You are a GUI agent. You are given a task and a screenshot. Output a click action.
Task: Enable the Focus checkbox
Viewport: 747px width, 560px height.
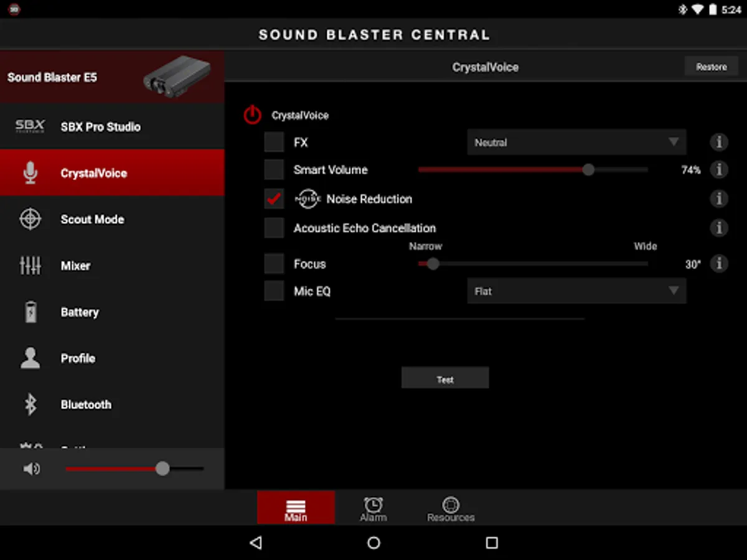pos(274,264)
